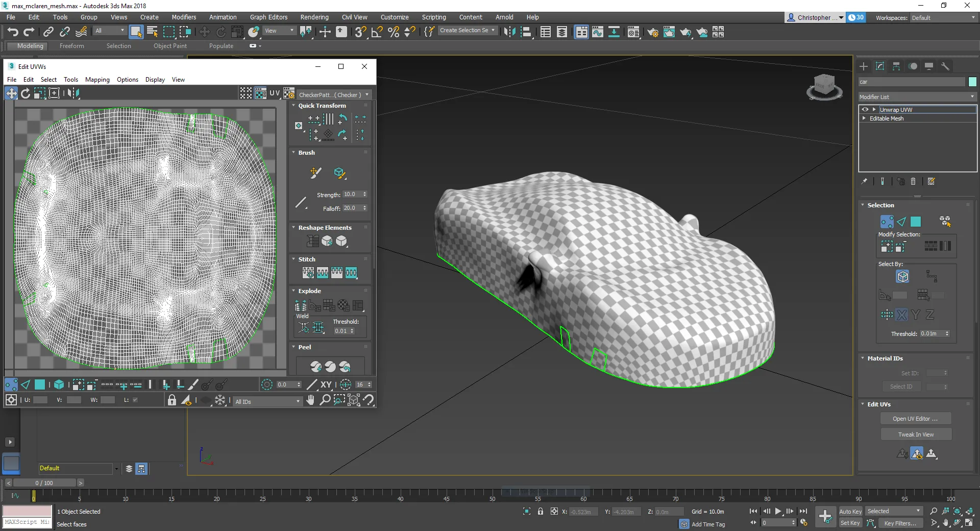Click the Play Animation button

[x=778, y=511]
